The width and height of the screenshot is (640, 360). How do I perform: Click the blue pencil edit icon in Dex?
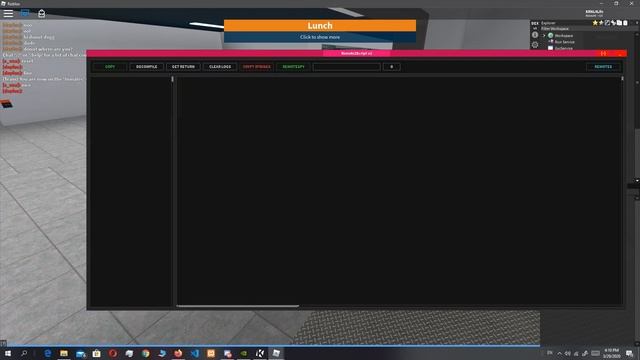pyautogui.click(x=607, y=23)
